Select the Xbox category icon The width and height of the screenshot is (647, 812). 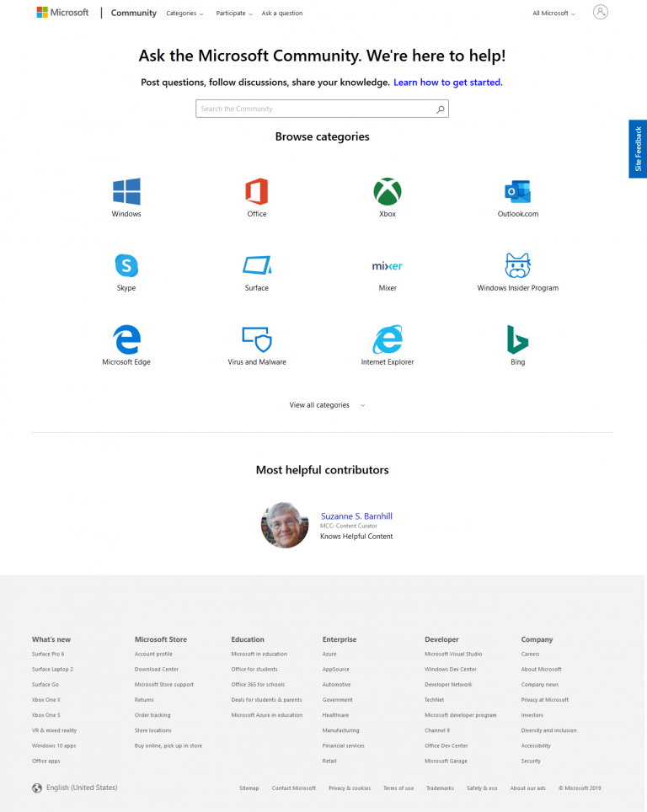point(388,191)
